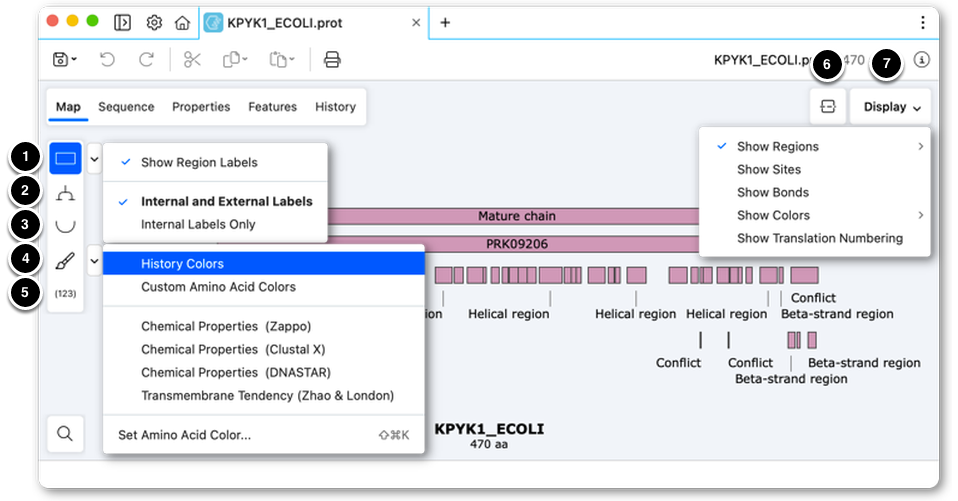Click the scissors cut icon

192,59
